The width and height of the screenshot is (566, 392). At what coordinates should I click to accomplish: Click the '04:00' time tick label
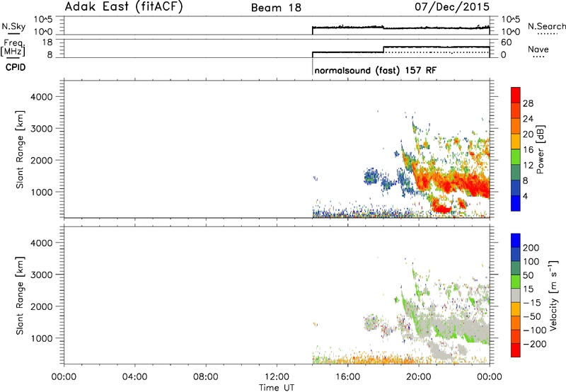[x=135, y=377]
